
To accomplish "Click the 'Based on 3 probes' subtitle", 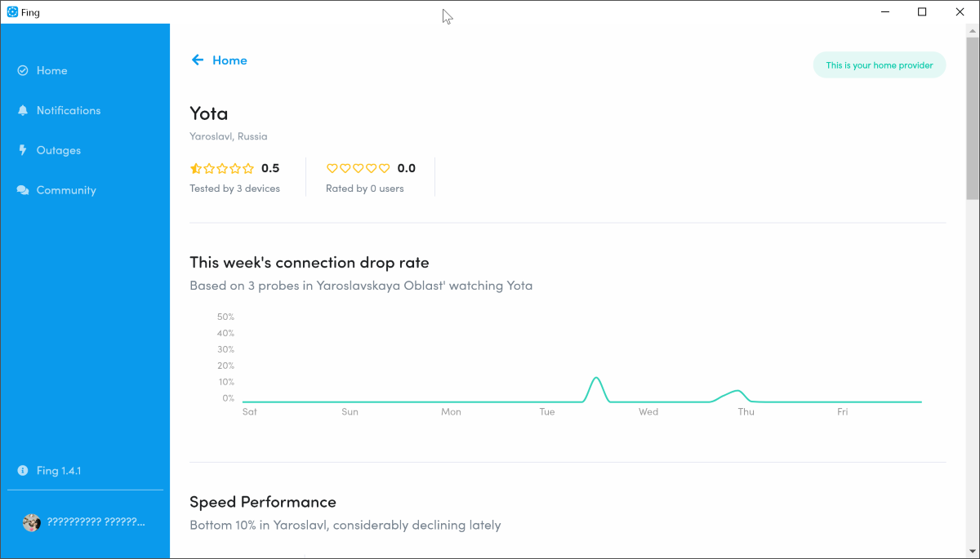I will coord(361,286).
